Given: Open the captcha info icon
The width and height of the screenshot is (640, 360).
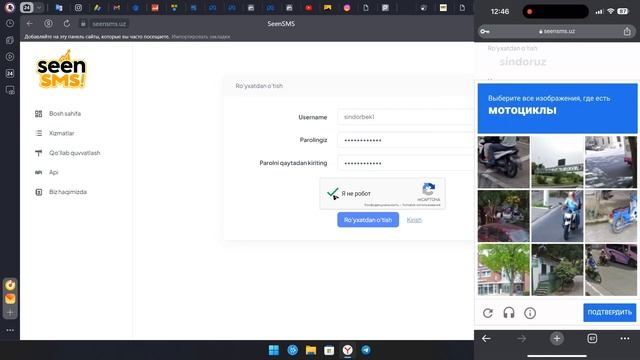Looking at the screenshot, I should pyautogui.click(x=530, y=313).
